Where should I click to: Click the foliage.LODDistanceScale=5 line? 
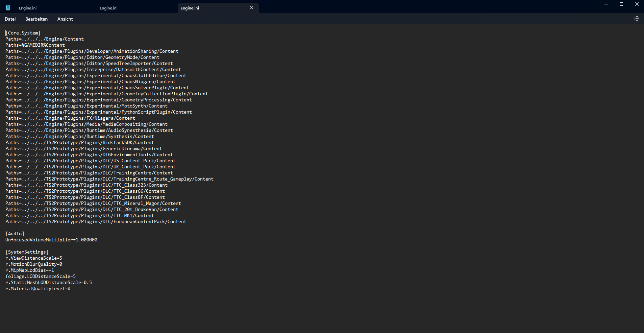[41, 276]
